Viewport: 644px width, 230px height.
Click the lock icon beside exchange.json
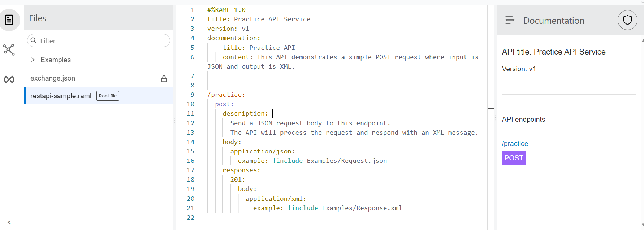[164, 78]
